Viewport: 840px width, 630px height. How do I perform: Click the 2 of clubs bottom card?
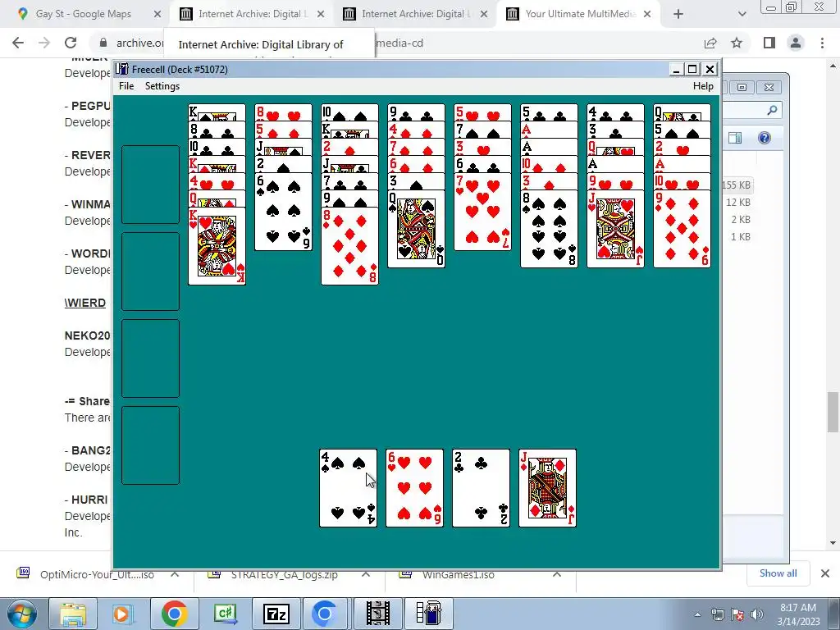[x=481, y=488]
